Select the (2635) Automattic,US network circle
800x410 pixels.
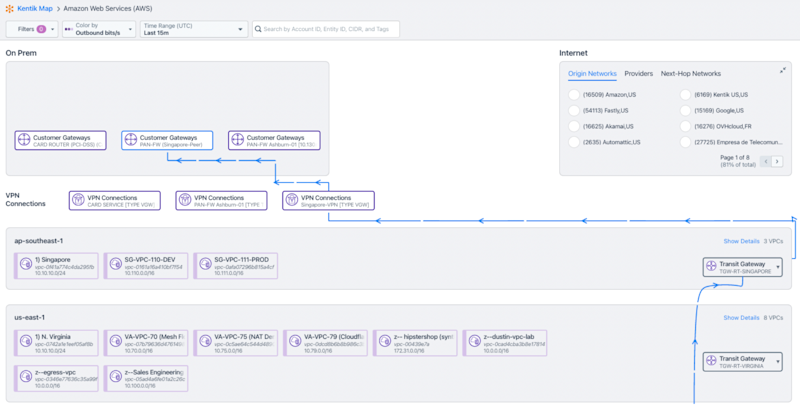[574, 142]
